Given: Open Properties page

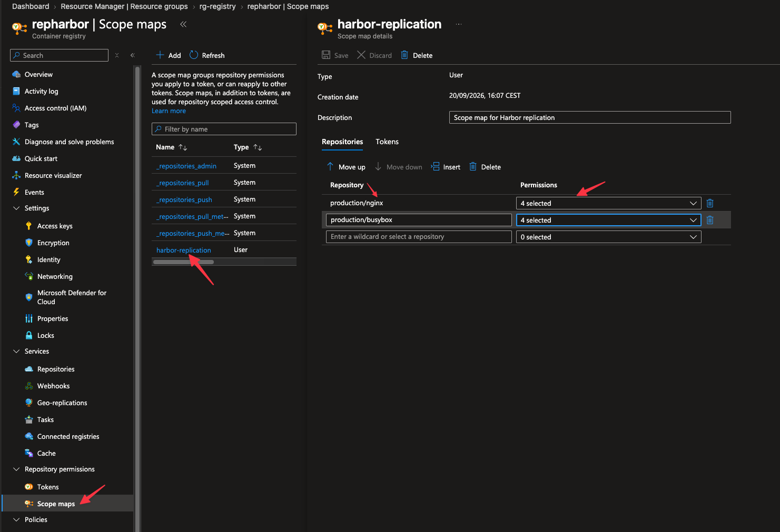Looking at the screenshot, I should coord(53,318).
